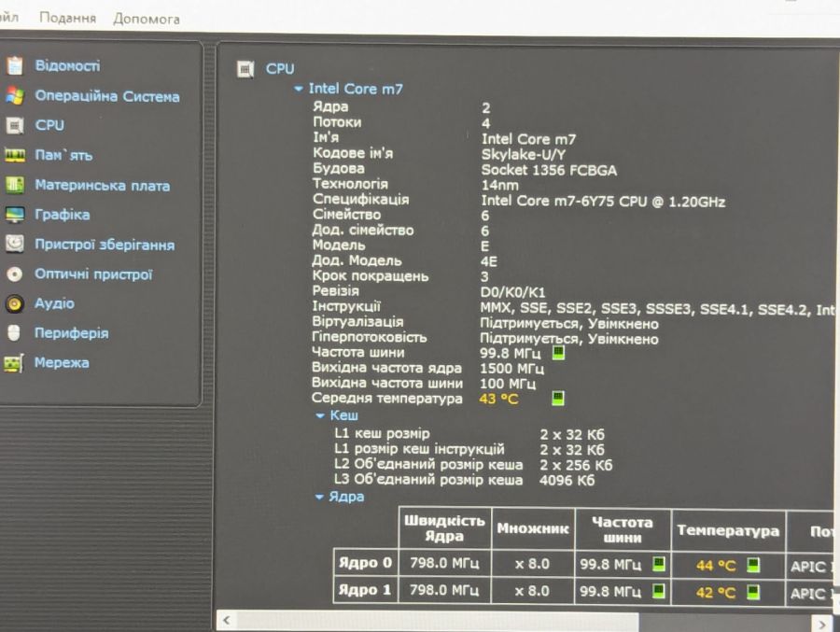This screenshot has height=632, width=840.
Task: Click graph icon next to Ядро 1 temperature 42 °C
Action: pyautogui.click(x=753, y=593)
